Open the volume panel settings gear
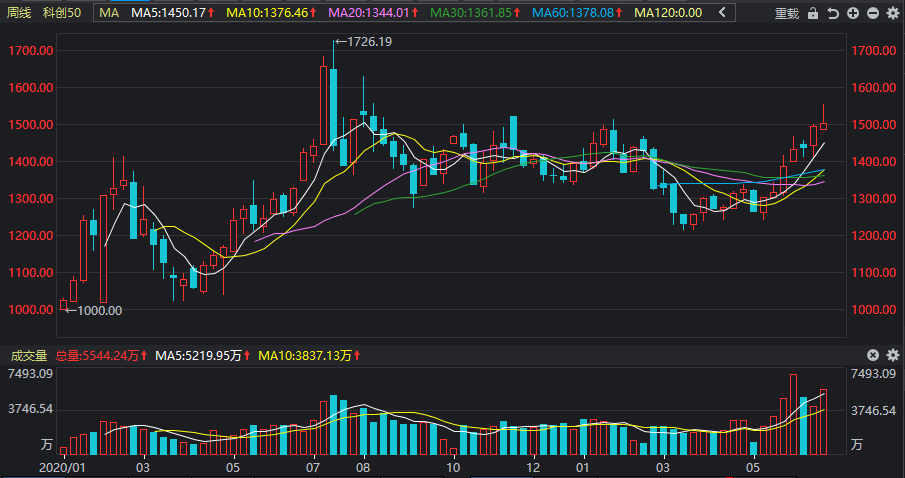This screenshot has width=905, height=478. pos(893,355)
